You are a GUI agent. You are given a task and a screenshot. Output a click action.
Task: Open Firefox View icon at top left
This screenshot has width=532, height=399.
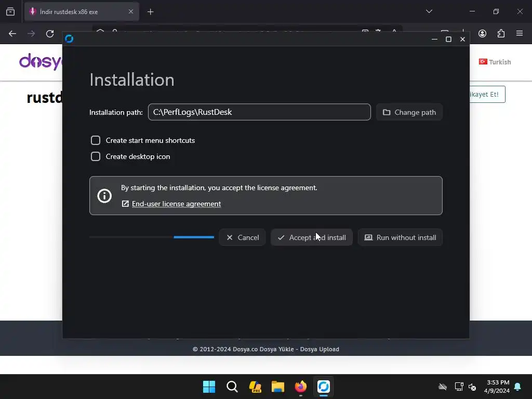click(x=10, y=12)
